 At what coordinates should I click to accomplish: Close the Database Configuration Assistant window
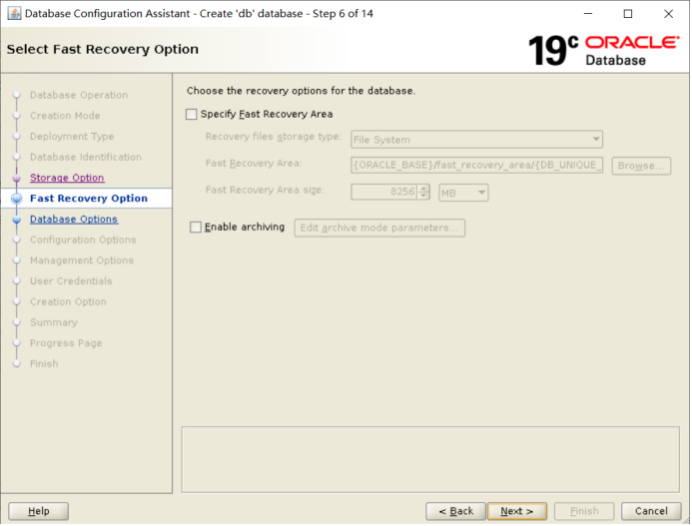tap(668, 14)
